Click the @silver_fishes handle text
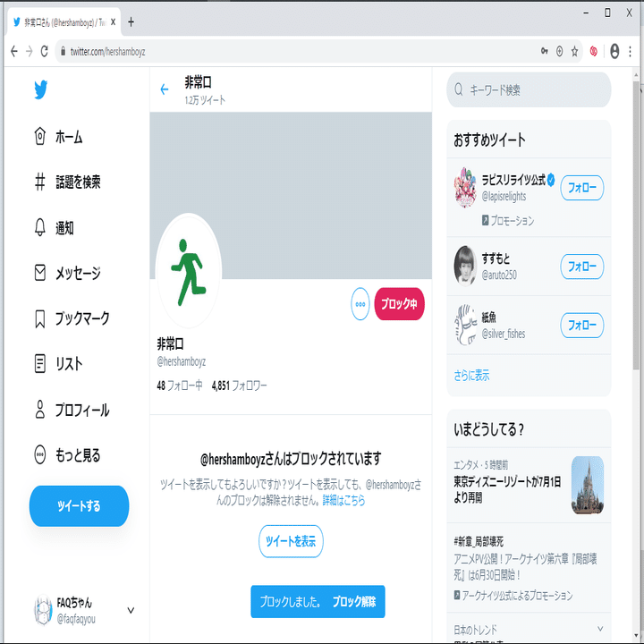This screenshot has width=644, height=644. pos(504,334)
